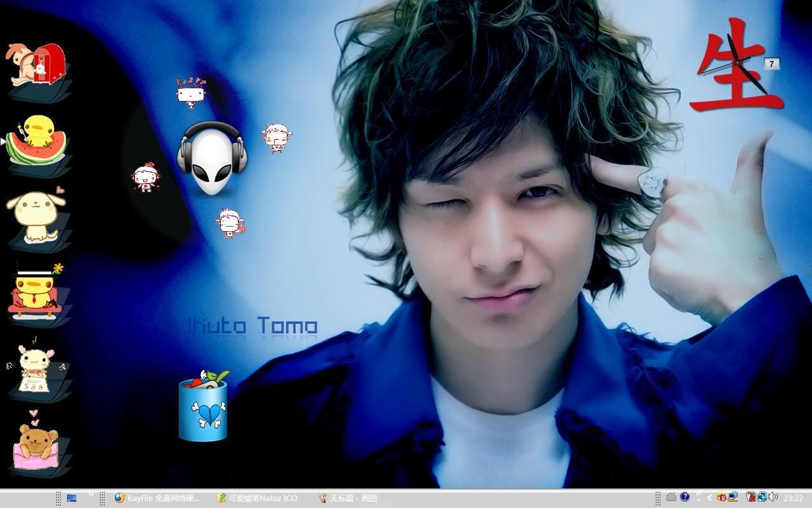Viewport: 812px width, 508px height.
Task: Click the red kanji clock widget
Action: click(x=736, y=67)
